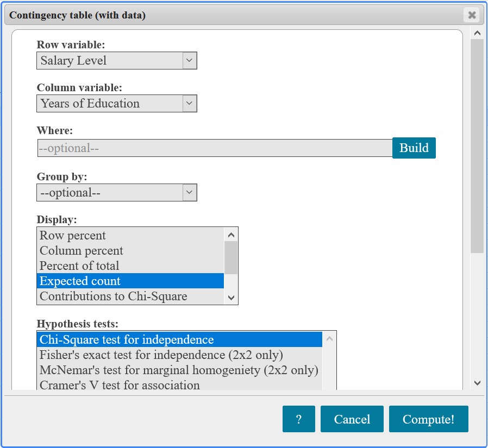Image resolution: width=488 pixels, height=448 pixels.
Task: Select Column percent in Display list
Action: (x=130, y=250)
